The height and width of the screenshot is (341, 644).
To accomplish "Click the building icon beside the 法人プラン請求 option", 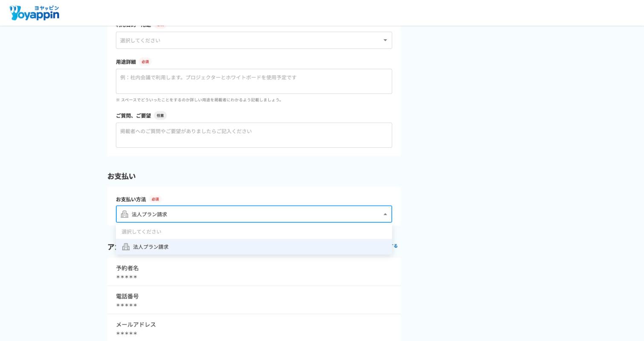I will 126,247.
